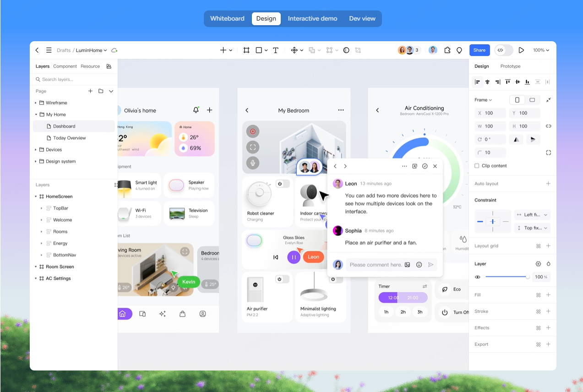Toggle the Air purifier power switch
583x392 pixels.
282,279
